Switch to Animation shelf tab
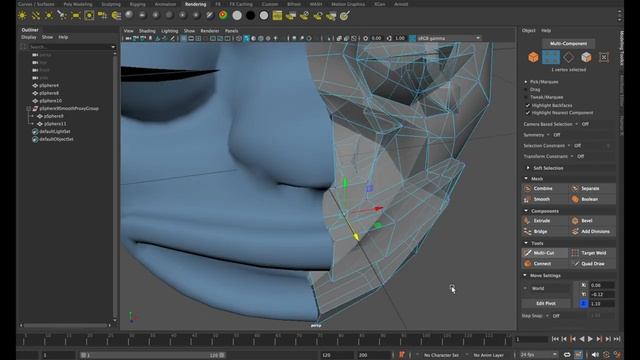This screenshot has height=360, width=640. tap(165, 4)
